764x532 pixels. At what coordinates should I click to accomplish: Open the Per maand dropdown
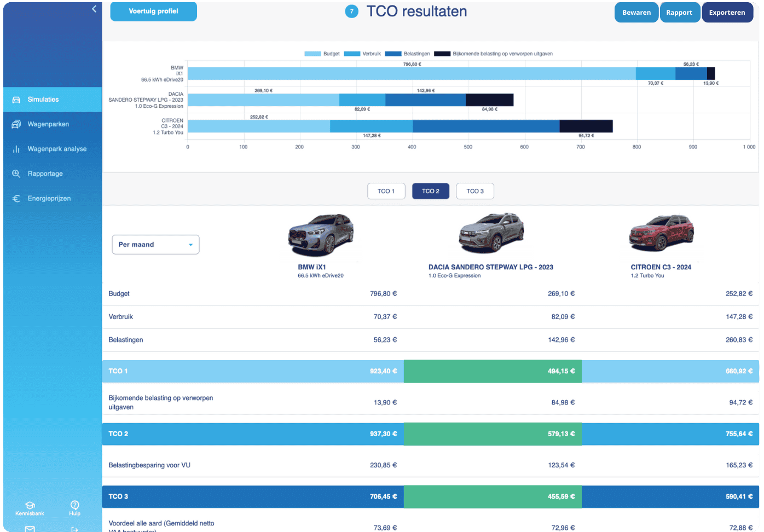tap(155, 245)
